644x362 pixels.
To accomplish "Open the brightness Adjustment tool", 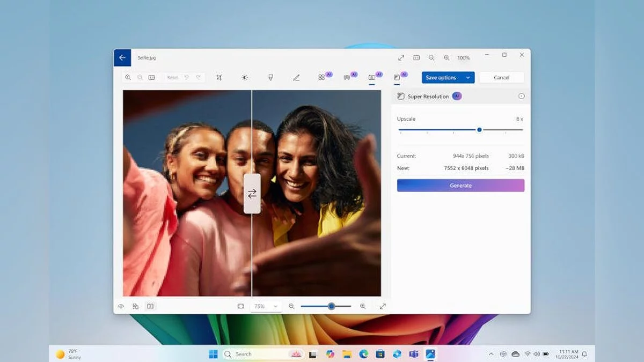I will tap(245, 78).
